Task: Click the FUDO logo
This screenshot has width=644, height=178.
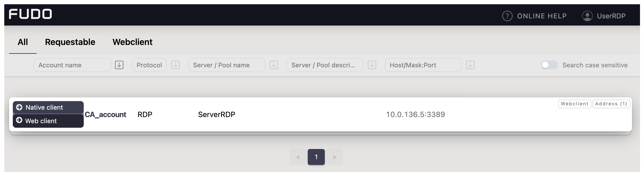Action: coord(30,14)
